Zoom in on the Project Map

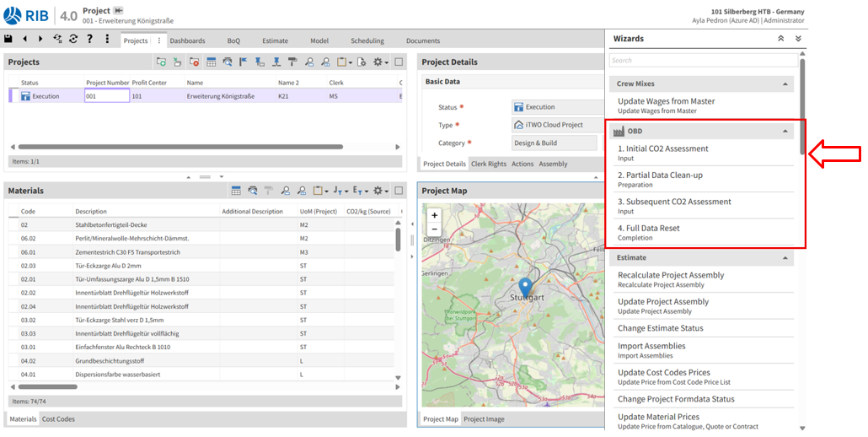click(435, 215)
